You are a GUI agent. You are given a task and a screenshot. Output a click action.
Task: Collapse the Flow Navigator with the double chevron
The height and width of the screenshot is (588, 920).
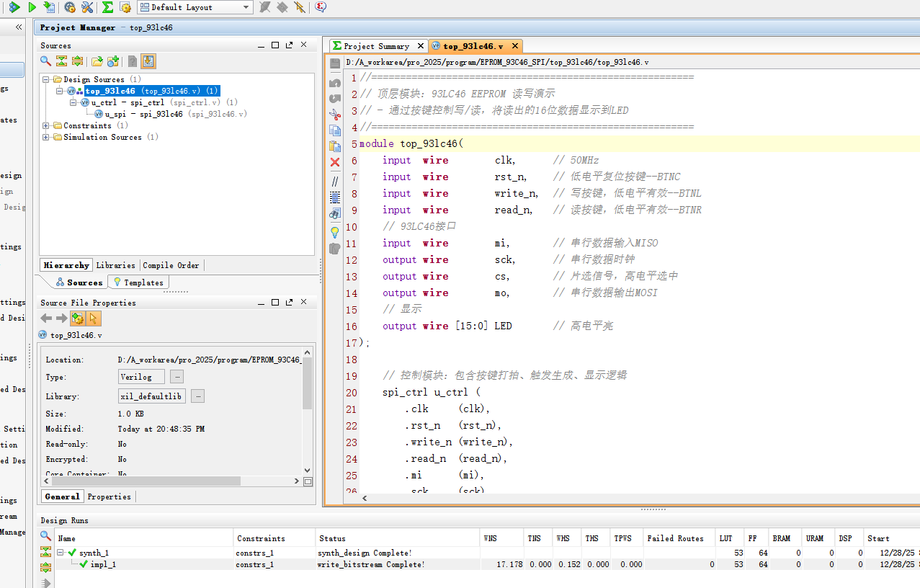click(19, 27)
